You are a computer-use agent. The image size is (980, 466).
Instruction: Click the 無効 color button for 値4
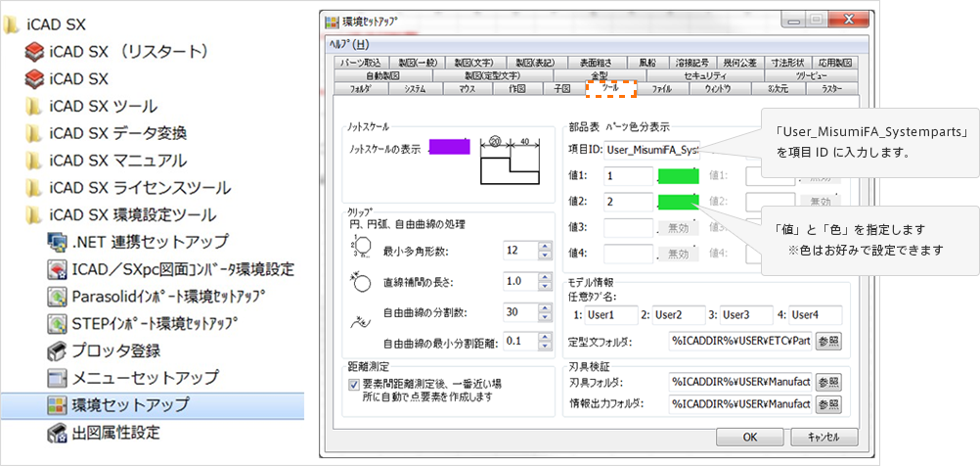(x=678, y=254)
